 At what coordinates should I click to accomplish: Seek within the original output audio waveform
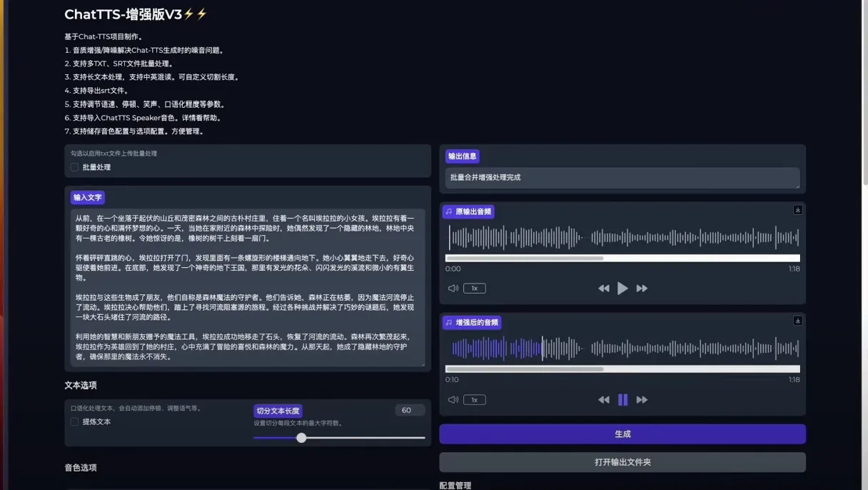pyautogui.click(x=622, y=237)
